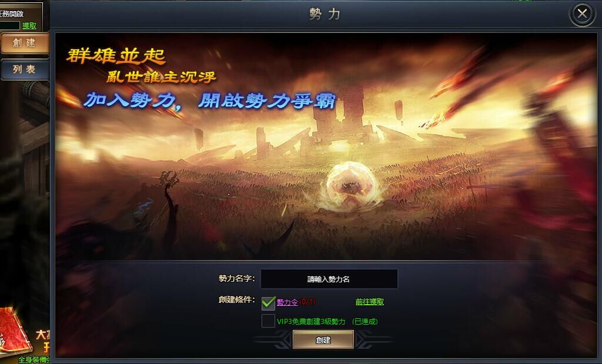Click right ornament beside bottom 創建 button
This screenshot has width=602, height=364.
tap(374, 340)
